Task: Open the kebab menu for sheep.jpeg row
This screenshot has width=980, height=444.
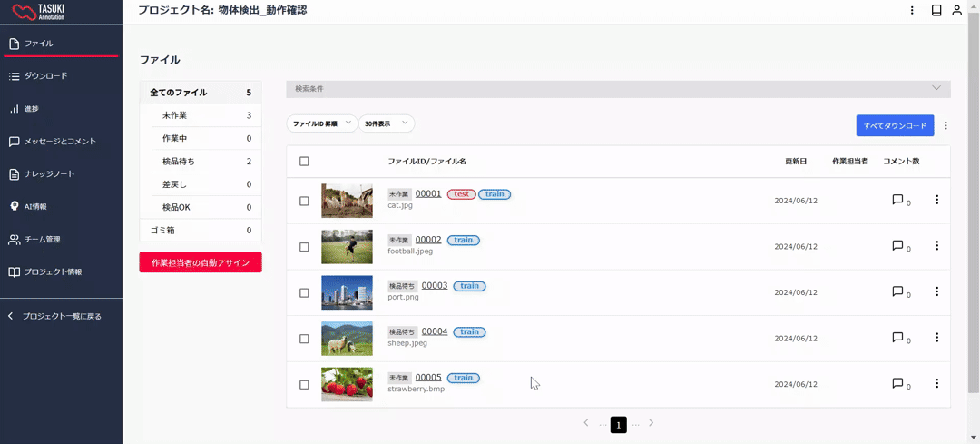Action: 936,337
